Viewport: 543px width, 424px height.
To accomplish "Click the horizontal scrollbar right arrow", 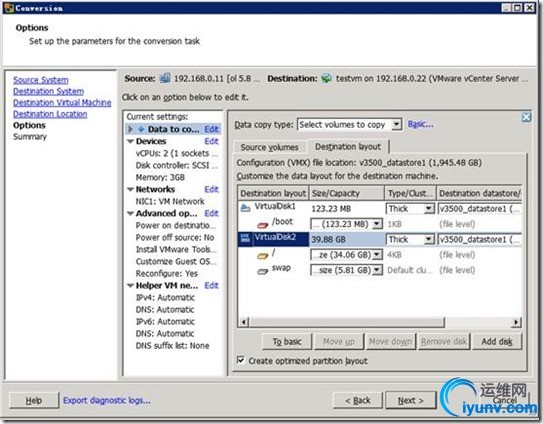I will click(516, 322).
